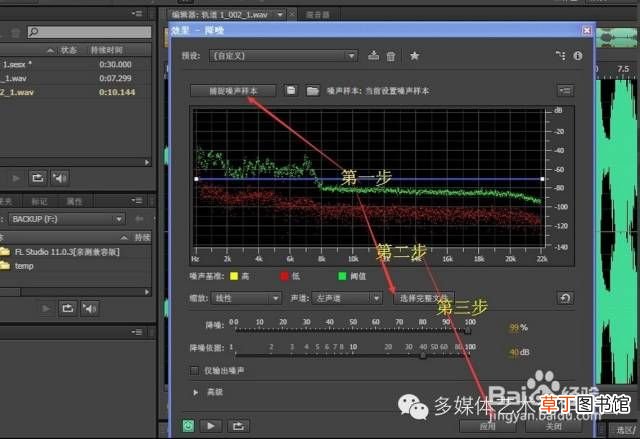Sort the Files list by name column arrow
This screenshot has width=640, height=439.
pos(50,50)
